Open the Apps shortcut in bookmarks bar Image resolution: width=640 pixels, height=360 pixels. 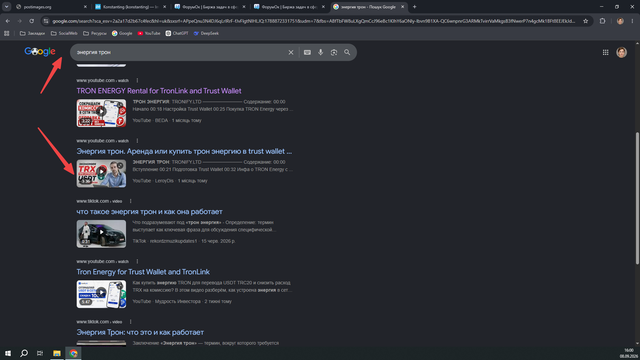tap(7, 33)
